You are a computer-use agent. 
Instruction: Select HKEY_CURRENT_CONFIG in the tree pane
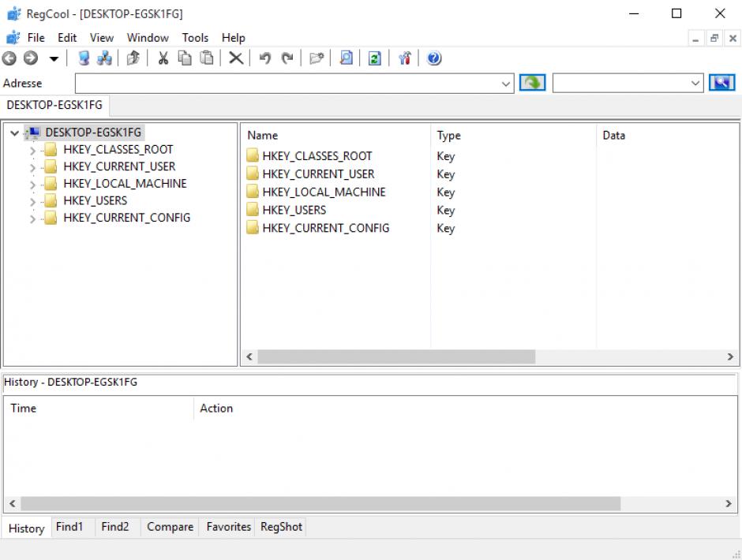(x=127, y=218)
